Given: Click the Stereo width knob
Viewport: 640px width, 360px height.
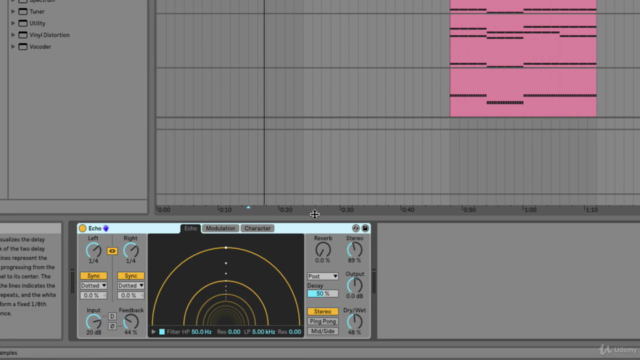Looking at the screenshot, I should [354, 250].
